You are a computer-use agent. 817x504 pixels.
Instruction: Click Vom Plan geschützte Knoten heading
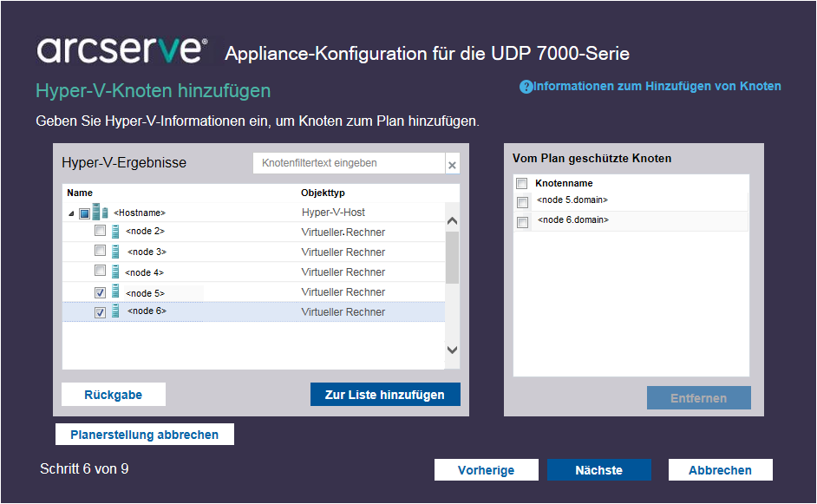pyautogui.click(x=592, y=159)
